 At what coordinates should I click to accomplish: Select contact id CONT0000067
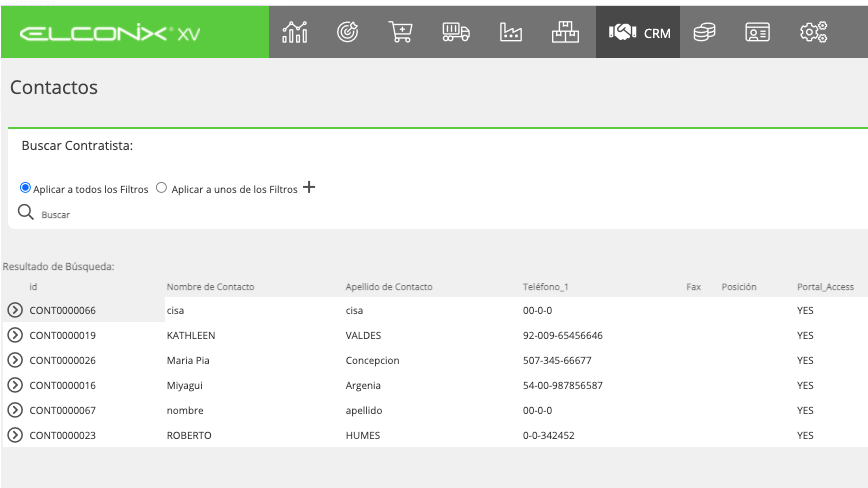pos(63,411)
